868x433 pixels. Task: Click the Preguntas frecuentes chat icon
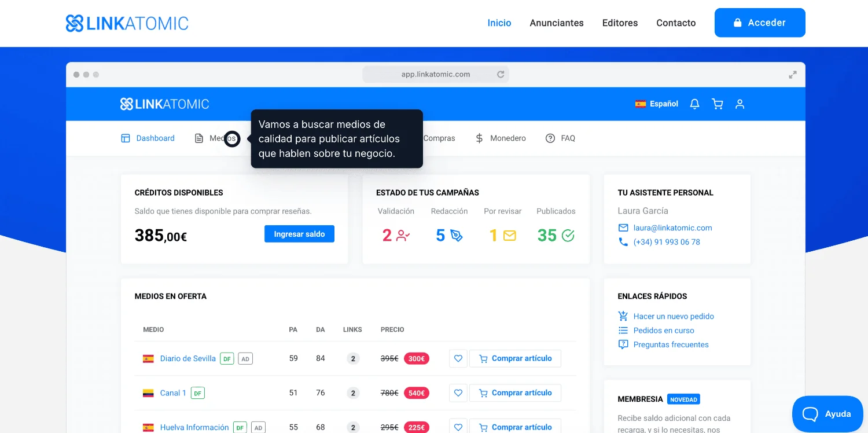click(623, 344)
